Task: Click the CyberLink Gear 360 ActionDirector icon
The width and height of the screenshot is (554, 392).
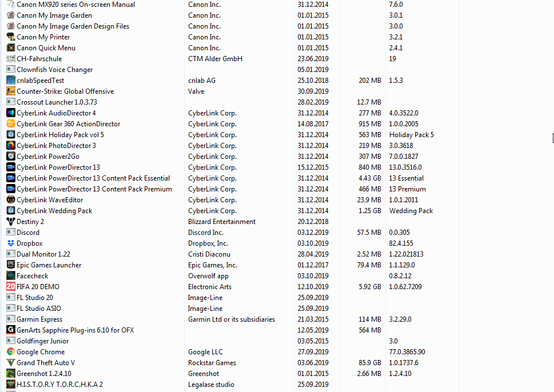Action: point(11,123)
